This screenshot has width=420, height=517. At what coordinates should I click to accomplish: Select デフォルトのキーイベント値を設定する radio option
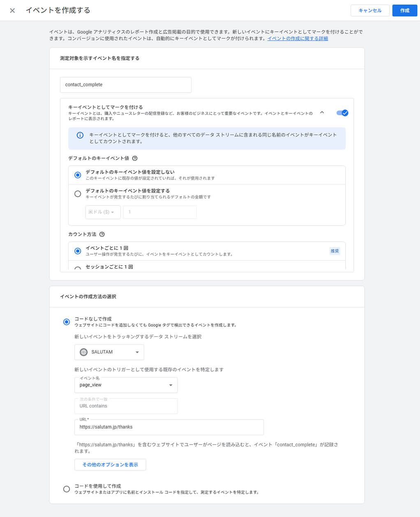click(x=78, y=194)
